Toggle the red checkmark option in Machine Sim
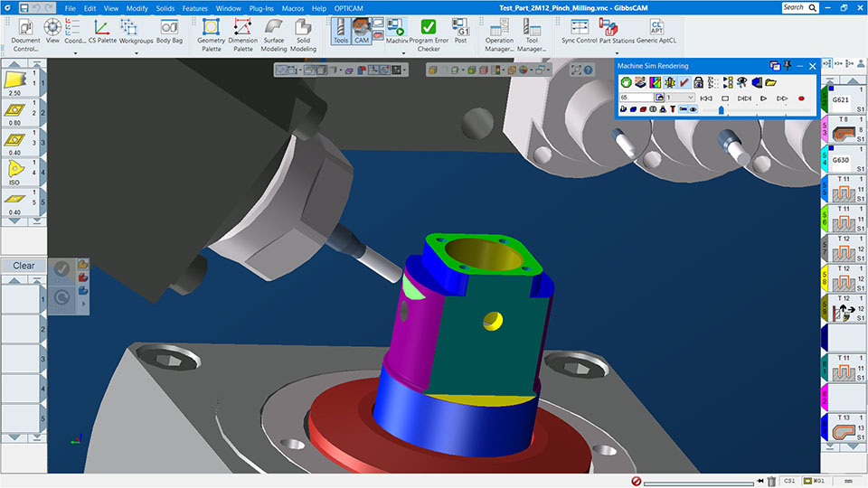The height and width of the screenshot is (488, 868). click(x=684, y=82)
